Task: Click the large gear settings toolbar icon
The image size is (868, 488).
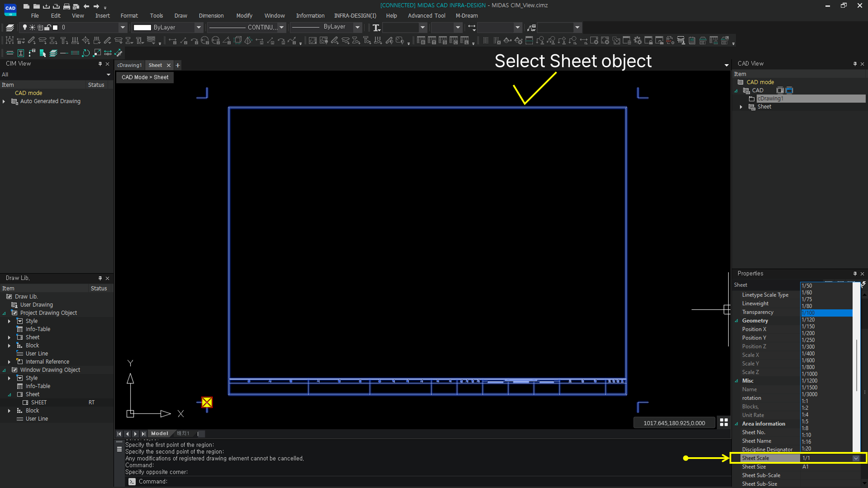Action: (638, 40)
